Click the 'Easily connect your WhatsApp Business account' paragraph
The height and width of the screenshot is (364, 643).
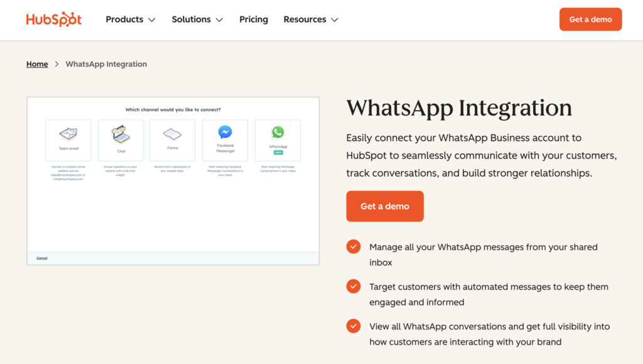point(482,156)
